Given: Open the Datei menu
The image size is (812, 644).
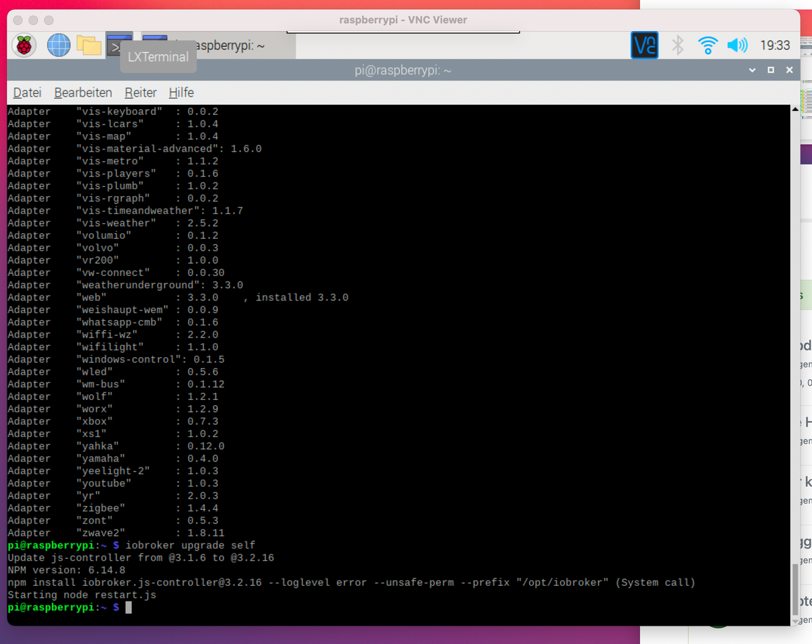Looking at the screenshot, I should [x=27, y=93].
